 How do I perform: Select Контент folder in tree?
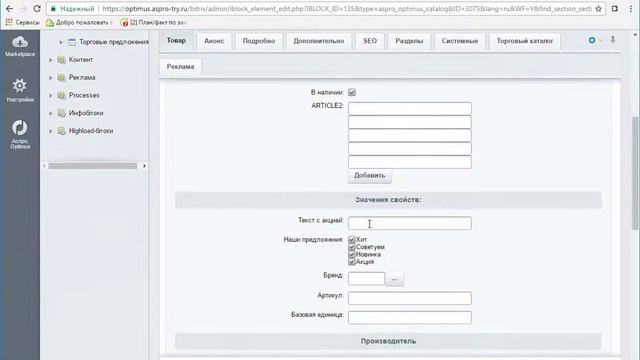point(81,60)
